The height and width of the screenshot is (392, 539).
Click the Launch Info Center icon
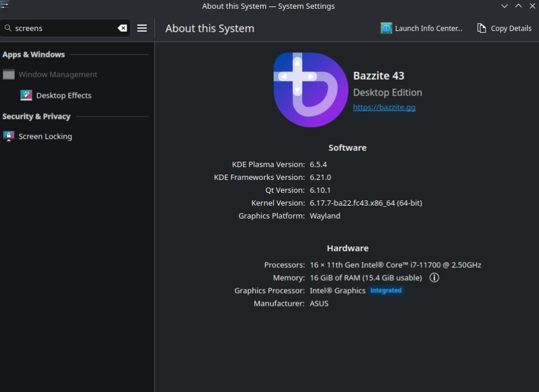pos(386,28)
